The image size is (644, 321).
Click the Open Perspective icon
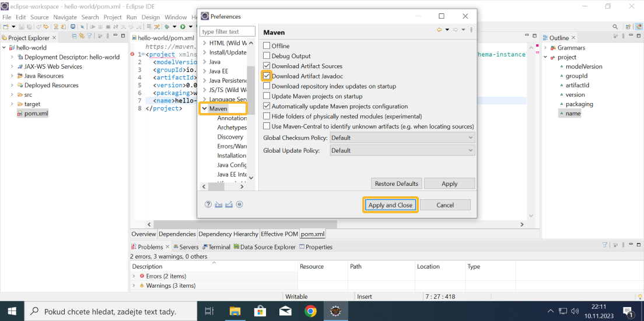[628, 27]
